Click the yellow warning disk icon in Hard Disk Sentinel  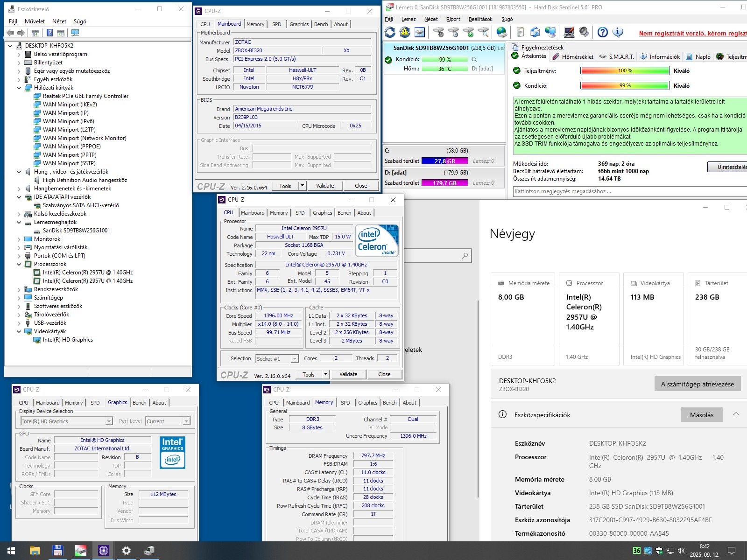(405, 32)
